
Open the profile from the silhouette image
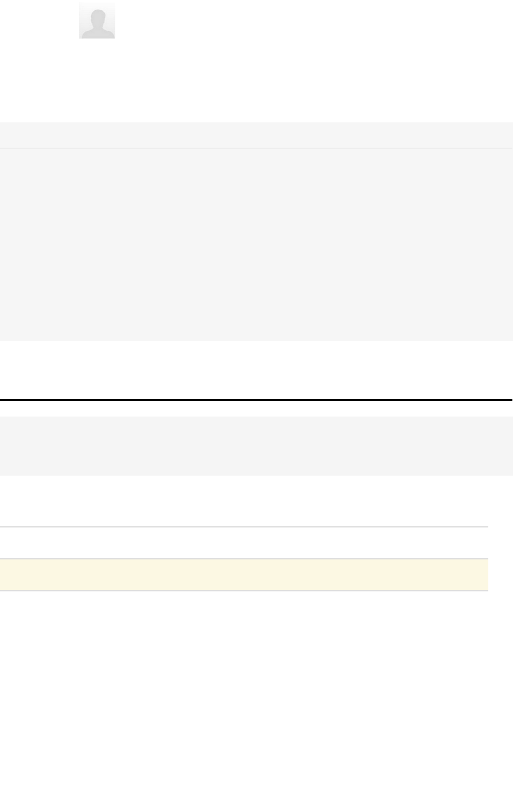coord(97,23)
